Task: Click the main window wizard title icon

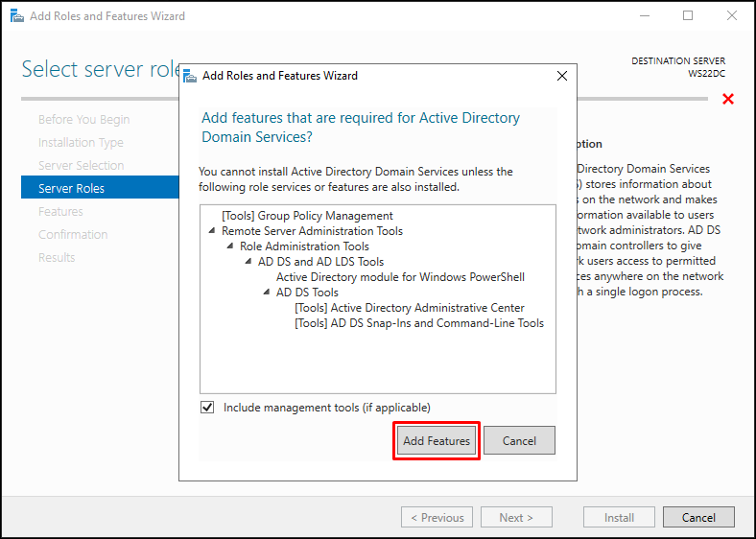Action: coord(17,16)
